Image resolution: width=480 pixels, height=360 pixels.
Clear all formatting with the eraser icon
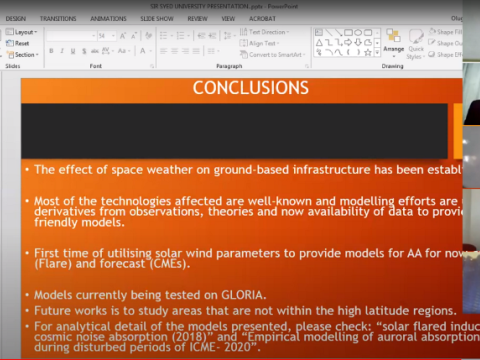coord(149,36)
